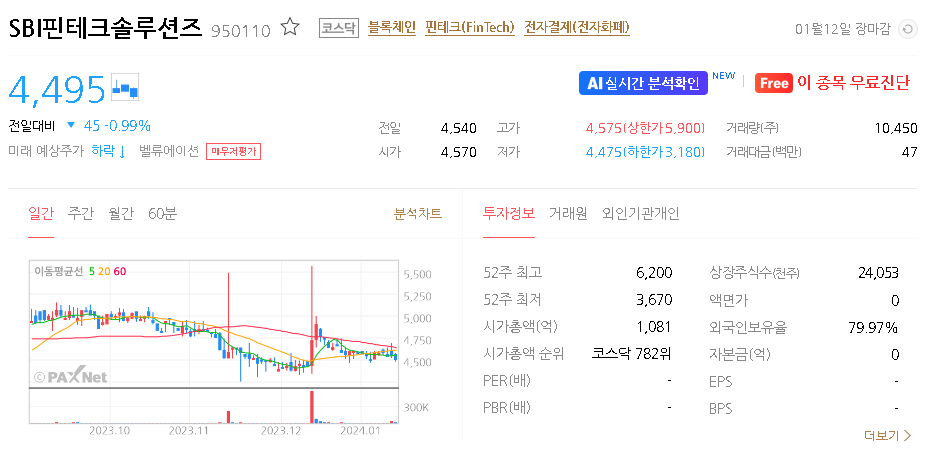Open the 분석차트 link
The image size is (928, 461).
418,214
